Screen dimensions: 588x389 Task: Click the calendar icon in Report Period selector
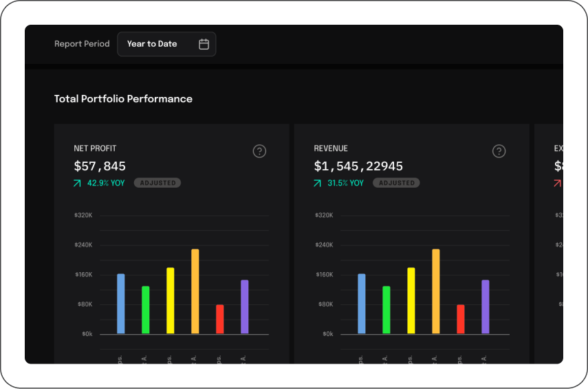coord(204,44)
